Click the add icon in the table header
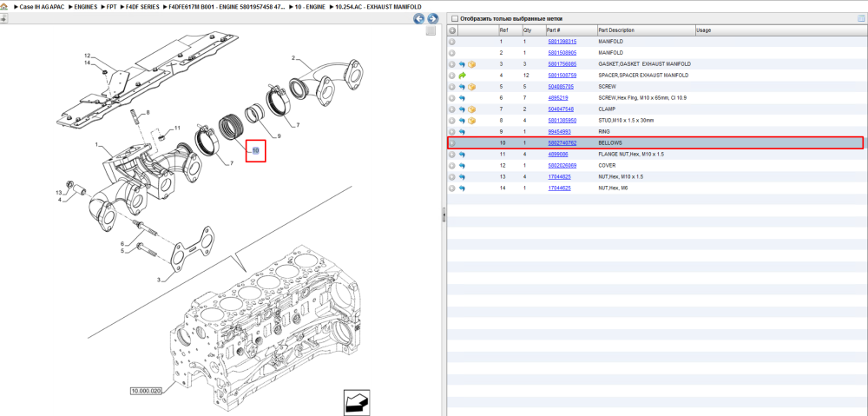The height and width of the screenshot is (416, 868). pos(452,30)
